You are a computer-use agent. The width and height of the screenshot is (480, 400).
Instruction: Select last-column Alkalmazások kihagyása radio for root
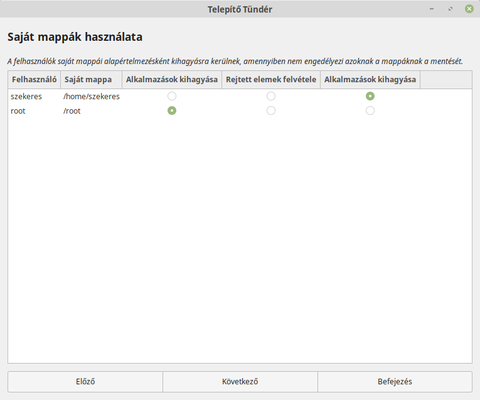click(x=370, y=111)
